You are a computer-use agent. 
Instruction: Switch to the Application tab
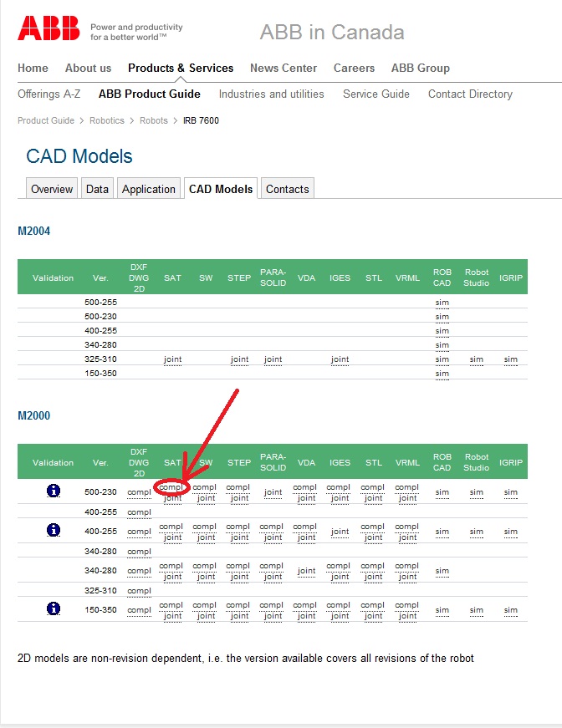click(x=149, y=189)
